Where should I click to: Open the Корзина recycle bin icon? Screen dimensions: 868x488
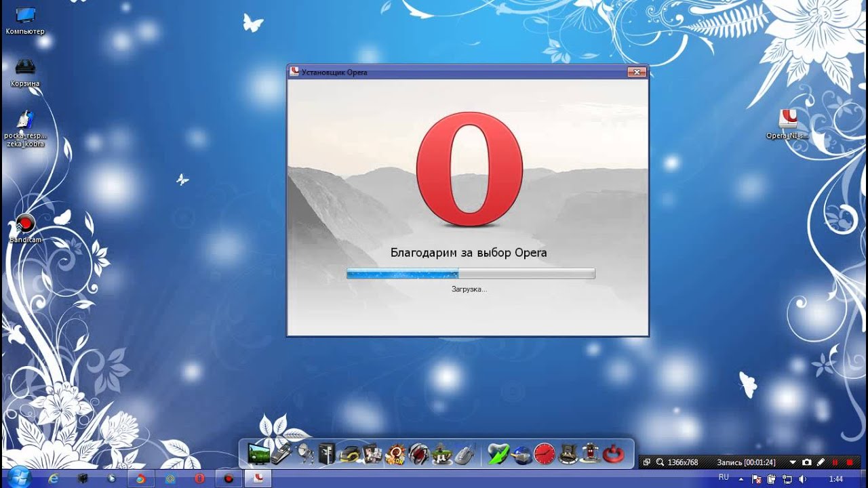click(x=25, y=73)
